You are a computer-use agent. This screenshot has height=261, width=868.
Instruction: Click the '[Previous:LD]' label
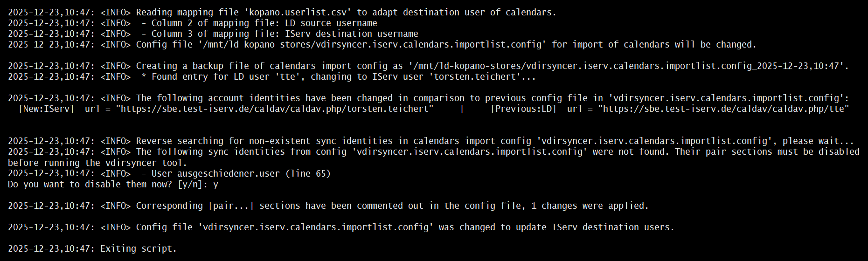tap(523, 109)
